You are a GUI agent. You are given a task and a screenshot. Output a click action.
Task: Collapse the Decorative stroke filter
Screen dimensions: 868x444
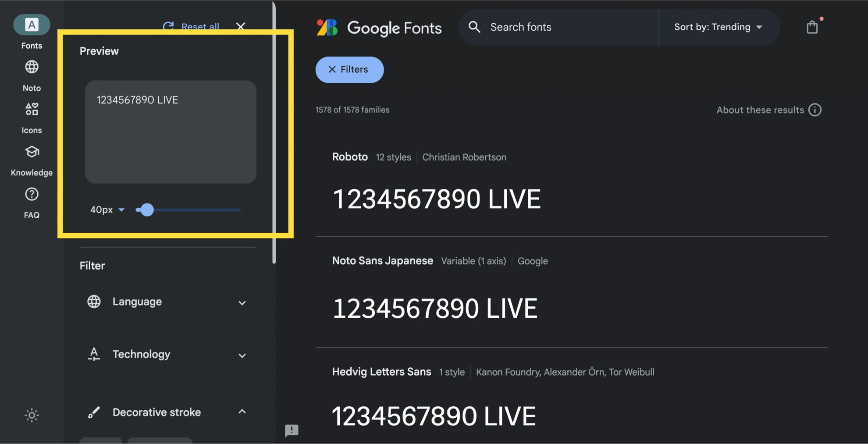click(x=167, y=412)
